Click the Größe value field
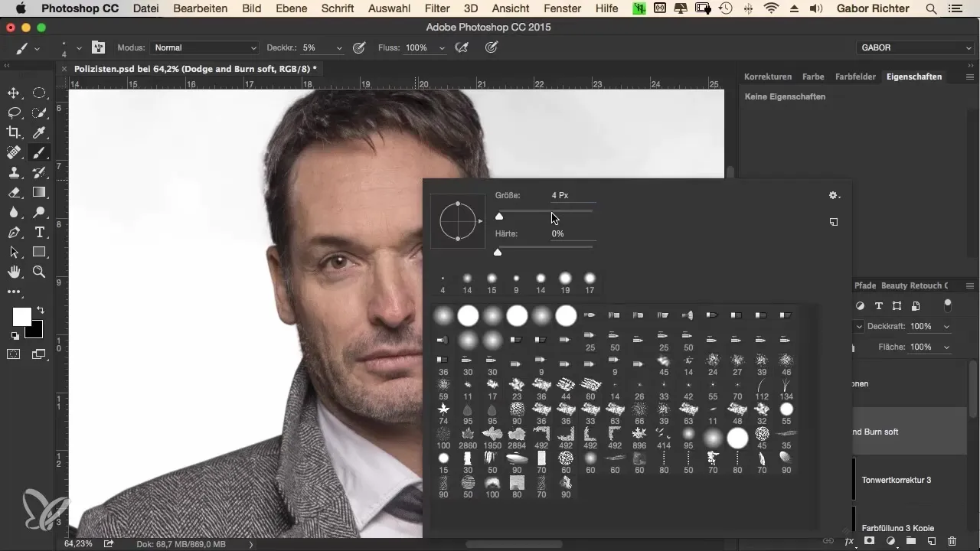980x551 pixels. point(573,195)
